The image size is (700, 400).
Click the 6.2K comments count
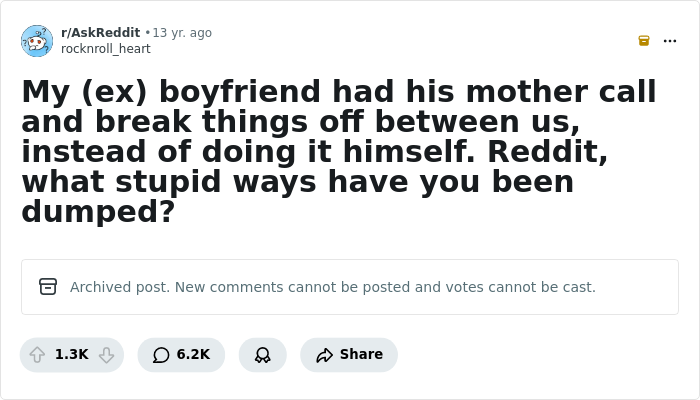pos(193,355)
